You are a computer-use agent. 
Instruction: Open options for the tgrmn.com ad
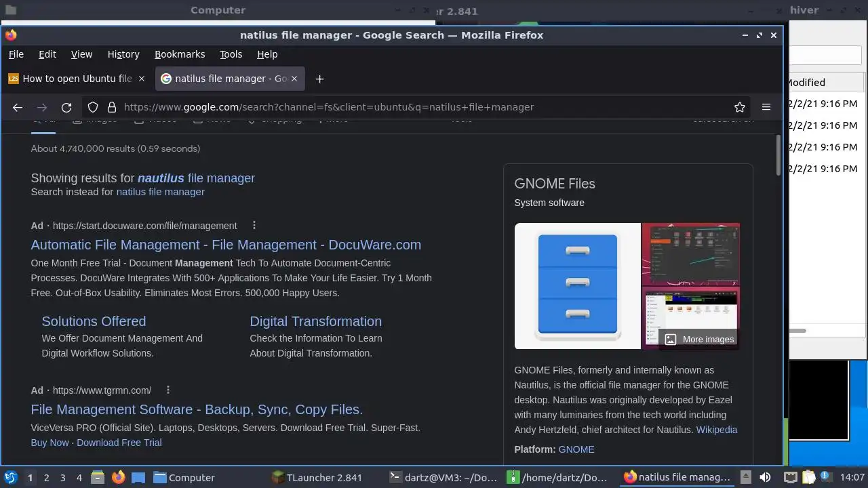point(168,390)
